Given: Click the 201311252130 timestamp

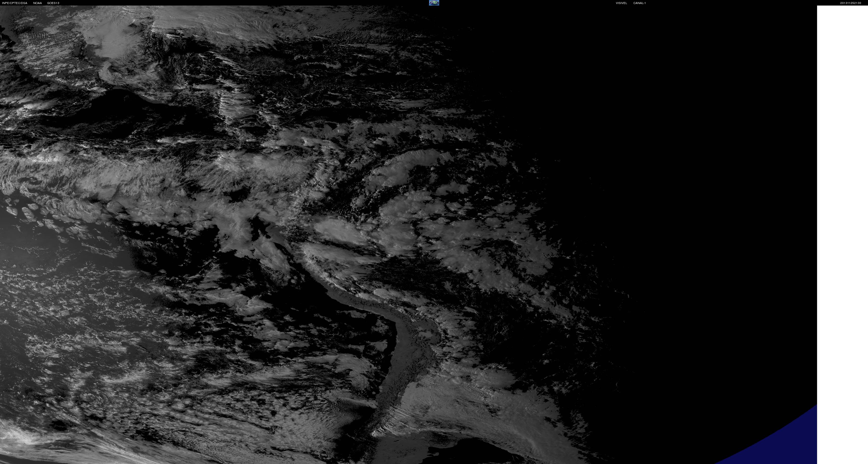Looking at the screenshot, I should click(x=850, y=3).
